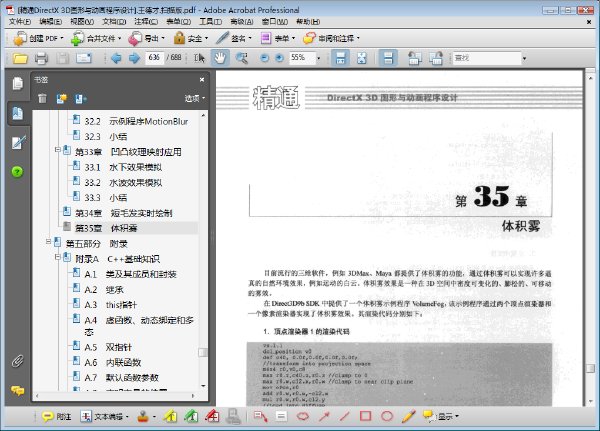Rotate view right toolbar icon

(435, 58)
